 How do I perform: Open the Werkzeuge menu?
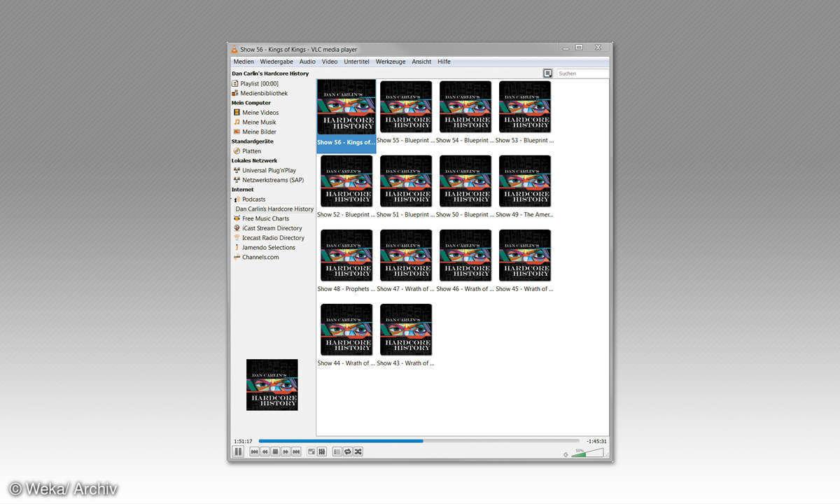point(391,62)
